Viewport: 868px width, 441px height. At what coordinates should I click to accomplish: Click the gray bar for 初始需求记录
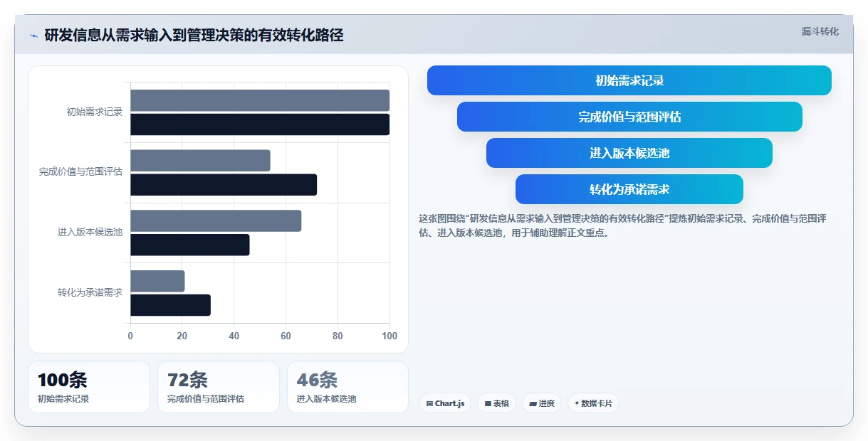coord(260,100)
